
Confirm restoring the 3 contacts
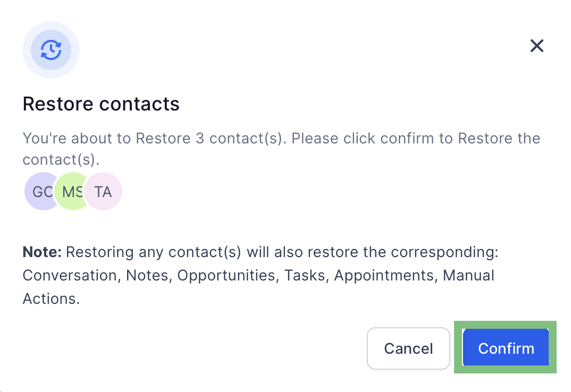tap(506, 347)
